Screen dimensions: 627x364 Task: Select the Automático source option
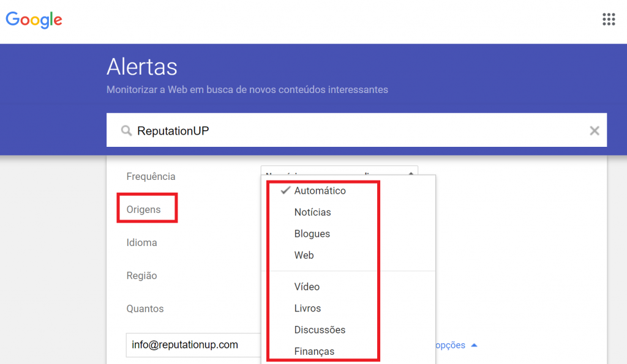coord(320,190)
